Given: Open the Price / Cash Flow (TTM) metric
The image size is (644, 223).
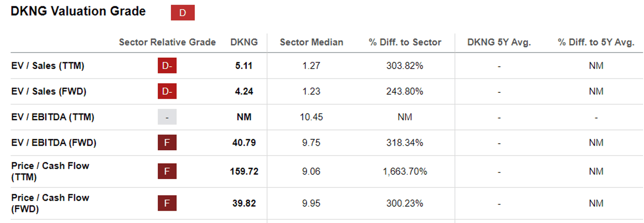Looking at the screenshot, I should coord(50,171).
